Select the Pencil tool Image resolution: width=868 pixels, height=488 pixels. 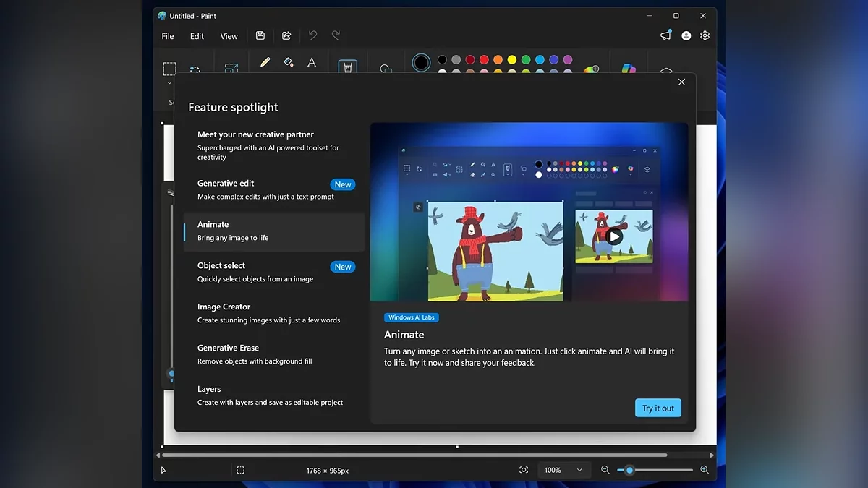[x=265, y=62]
